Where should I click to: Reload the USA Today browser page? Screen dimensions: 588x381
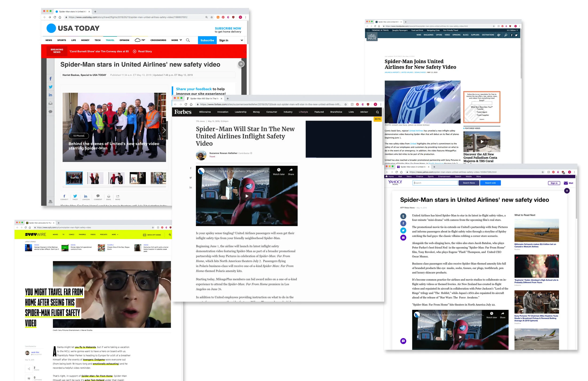(55, 17)
